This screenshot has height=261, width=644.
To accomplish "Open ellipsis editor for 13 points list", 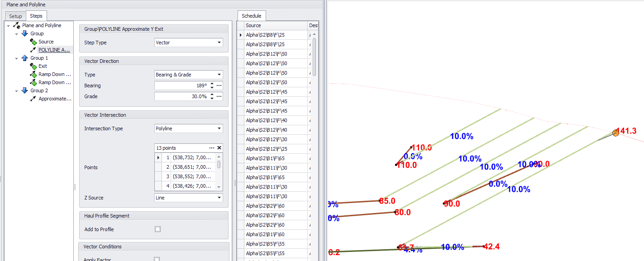I will (x=211, y=148).
